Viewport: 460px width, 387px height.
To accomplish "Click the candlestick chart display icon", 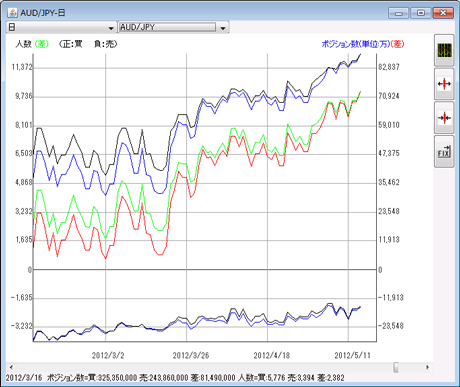I will click(x=444, y=50).
